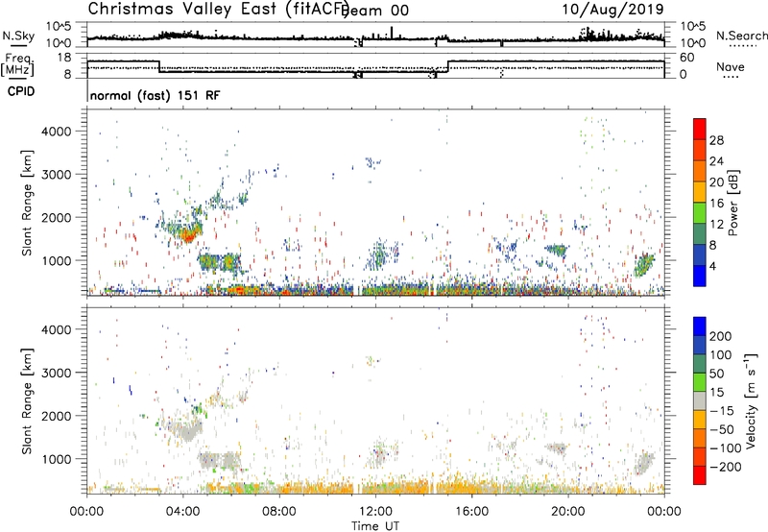Click 'normal (fast) 151 RF' text
This screenshot has width=768, height=532.
(155, 95)
